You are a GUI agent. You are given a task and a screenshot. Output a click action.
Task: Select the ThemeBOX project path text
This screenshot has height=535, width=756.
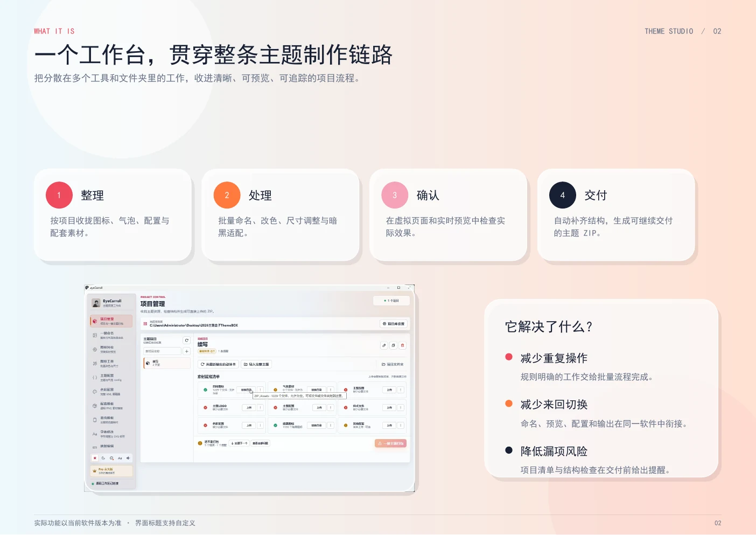[x=193, y=325]
